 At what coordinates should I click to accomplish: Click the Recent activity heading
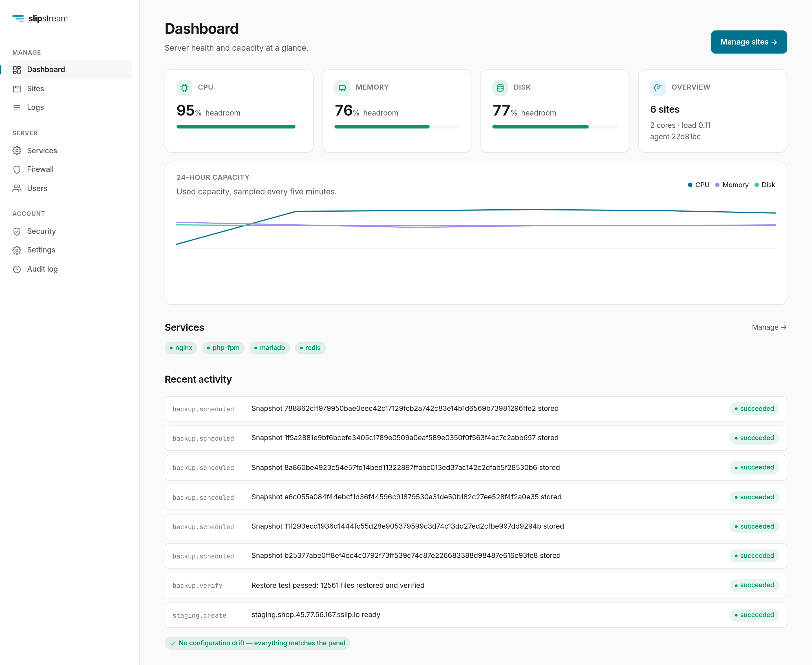[x=198, y=379]
